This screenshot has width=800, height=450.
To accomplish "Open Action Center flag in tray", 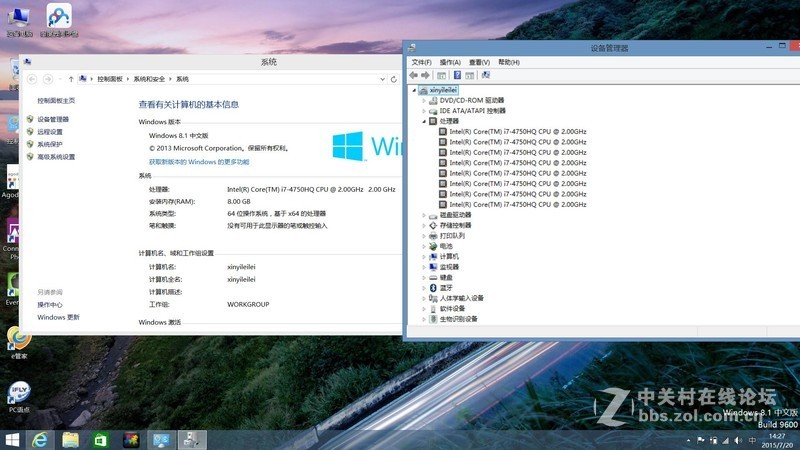I will pos(701,440).
